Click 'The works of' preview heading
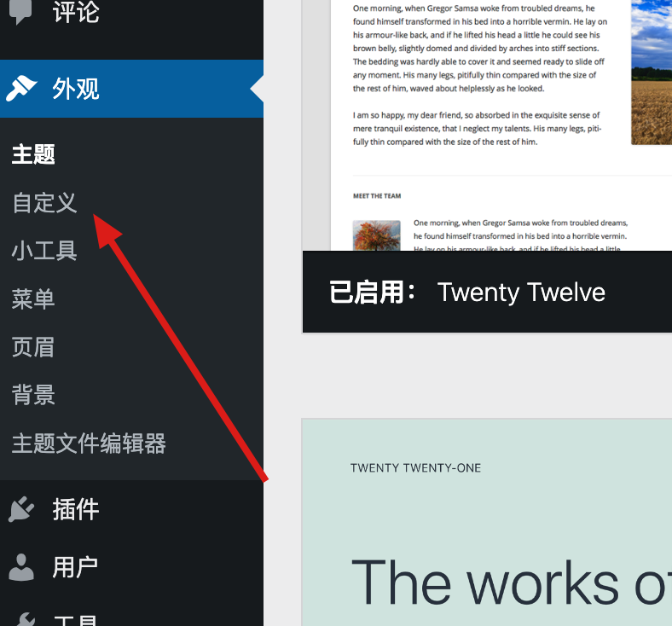Viewport: 672px width, 626px height. 512,583
